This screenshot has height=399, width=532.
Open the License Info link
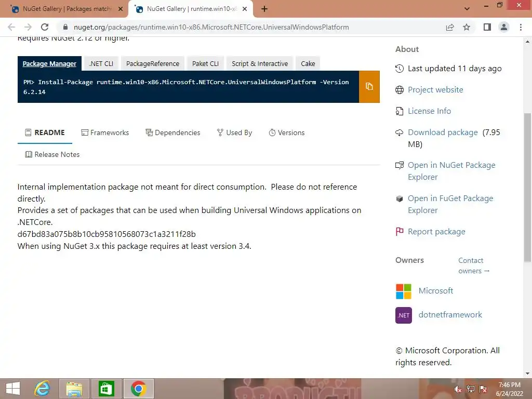click(x=429, y=111)
